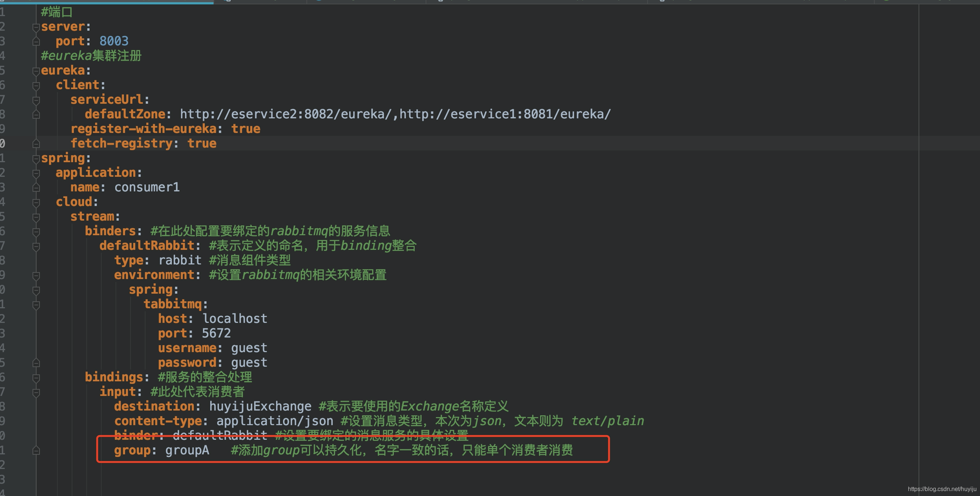The height and width of the screenshot is (496, 980).
Task: Open the blog.csdn.net/huyiju watermark link
Action: (942, 489)
